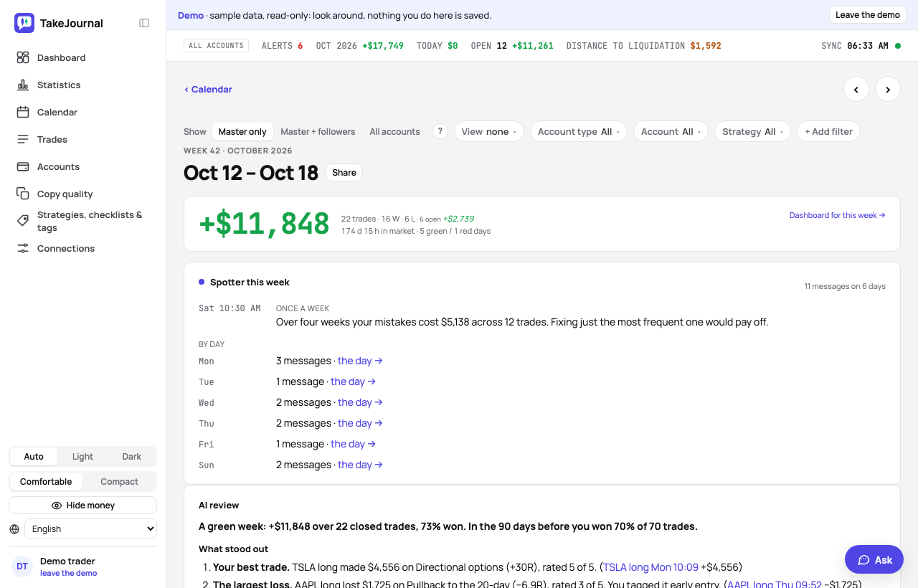
Task: Open Accounts in the sidebar
Action: 58,166
